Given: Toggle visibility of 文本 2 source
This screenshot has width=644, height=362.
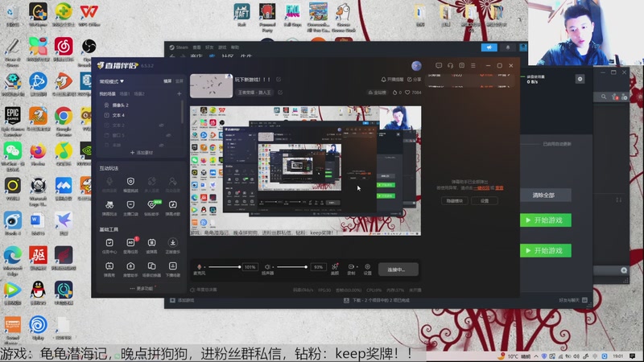Looking at the screenshot, I should [162, 125].
